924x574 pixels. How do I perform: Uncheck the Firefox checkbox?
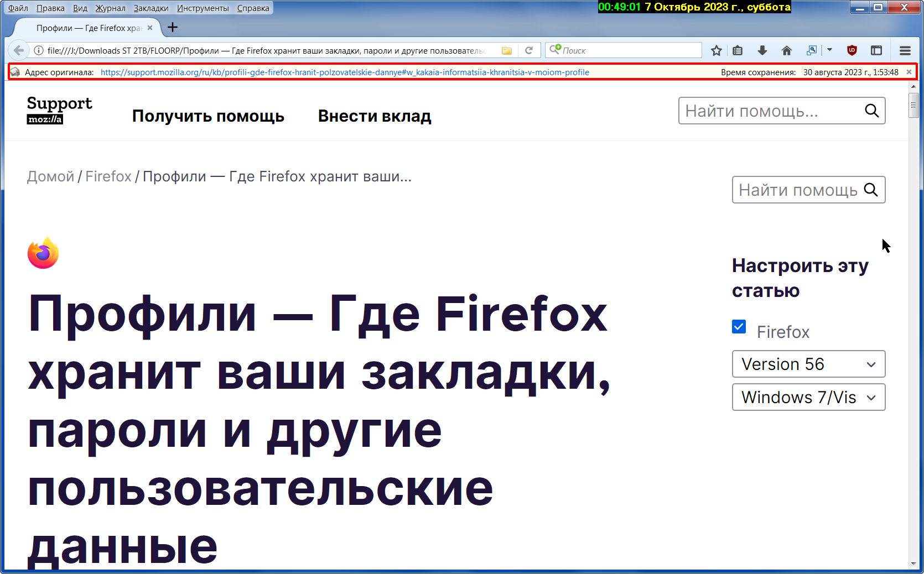click(739, 326)
